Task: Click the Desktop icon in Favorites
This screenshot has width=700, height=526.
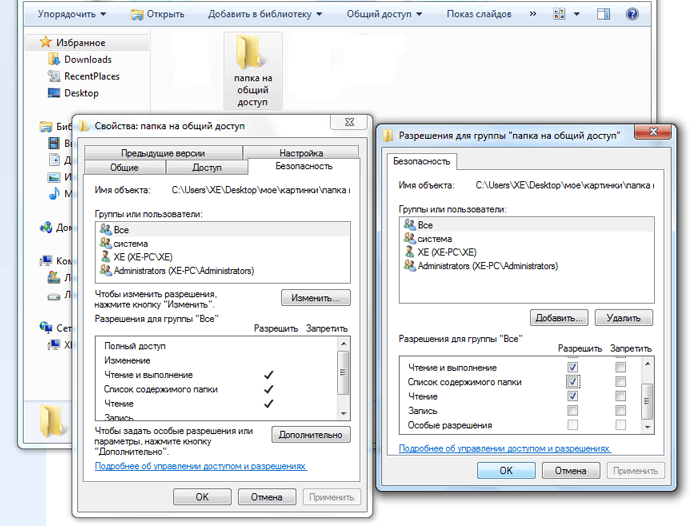Action: [x=55, y=93]
